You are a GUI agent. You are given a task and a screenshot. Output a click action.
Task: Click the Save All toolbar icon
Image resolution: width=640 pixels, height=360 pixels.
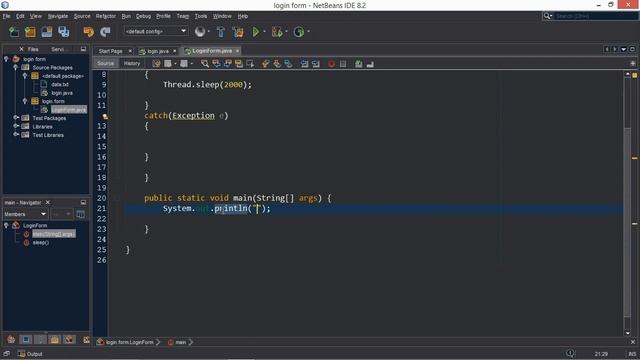click(x=64, y=32)
